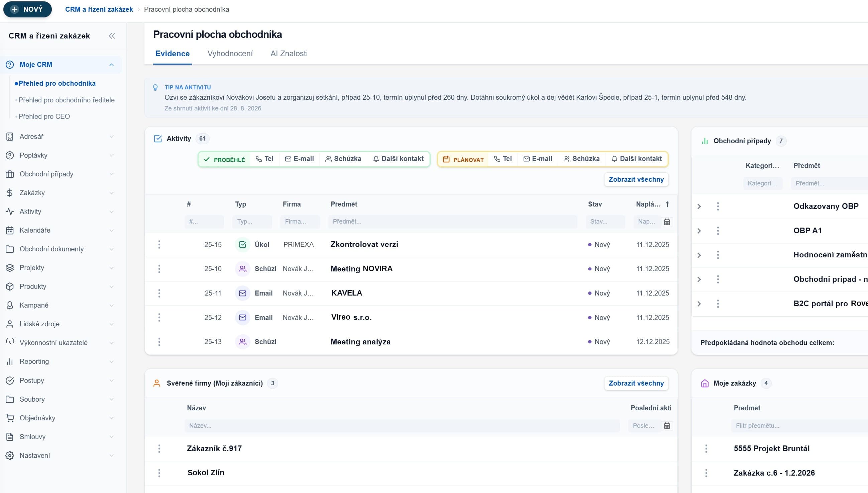868x493 pixels.
Task: Expand the B2C portál pro Rove row
Action: pos(699,304)
